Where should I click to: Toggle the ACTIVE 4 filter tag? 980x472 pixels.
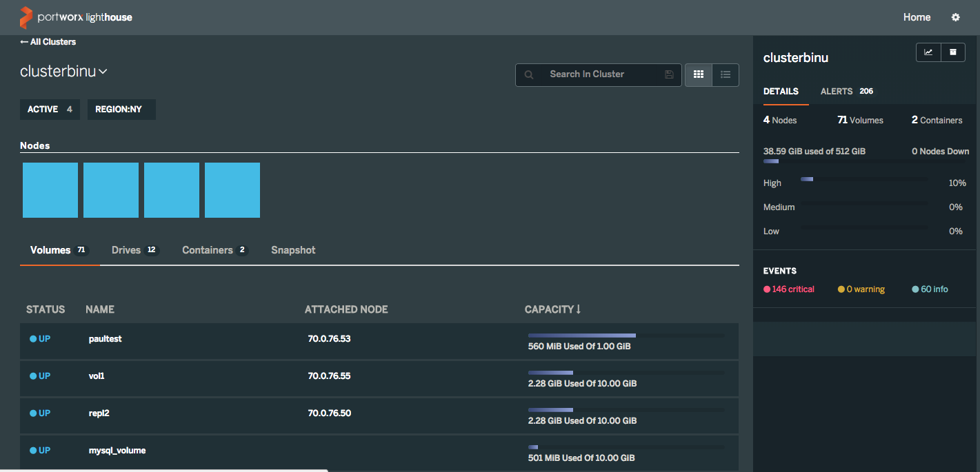pyautogui.click(x=50, y=110)
